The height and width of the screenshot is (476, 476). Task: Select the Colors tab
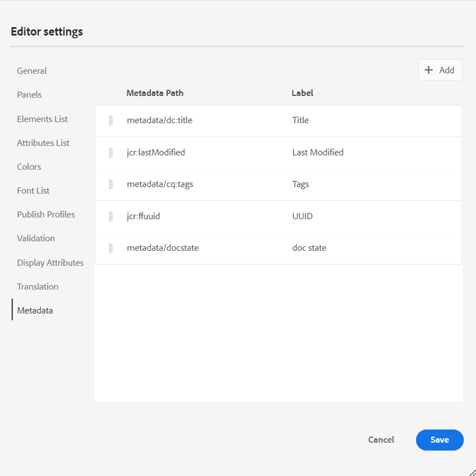pyautogui.click(x=29, y=167)
